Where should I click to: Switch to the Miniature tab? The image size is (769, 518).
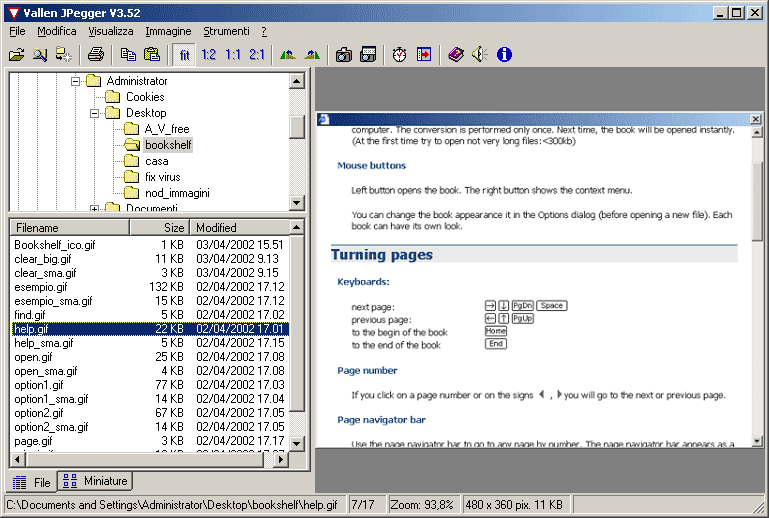click(95, 482)
